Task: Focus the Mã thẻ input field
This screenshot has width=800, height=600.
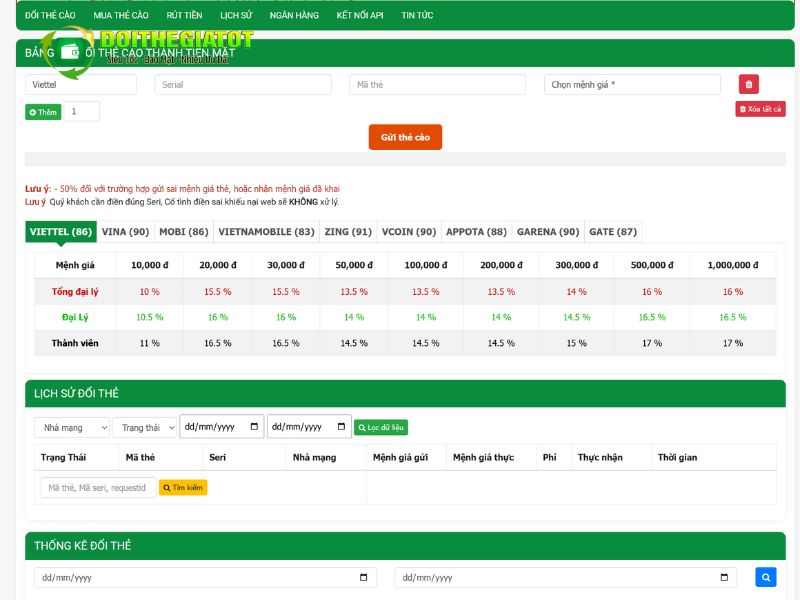Action: [x=437, y=85]
